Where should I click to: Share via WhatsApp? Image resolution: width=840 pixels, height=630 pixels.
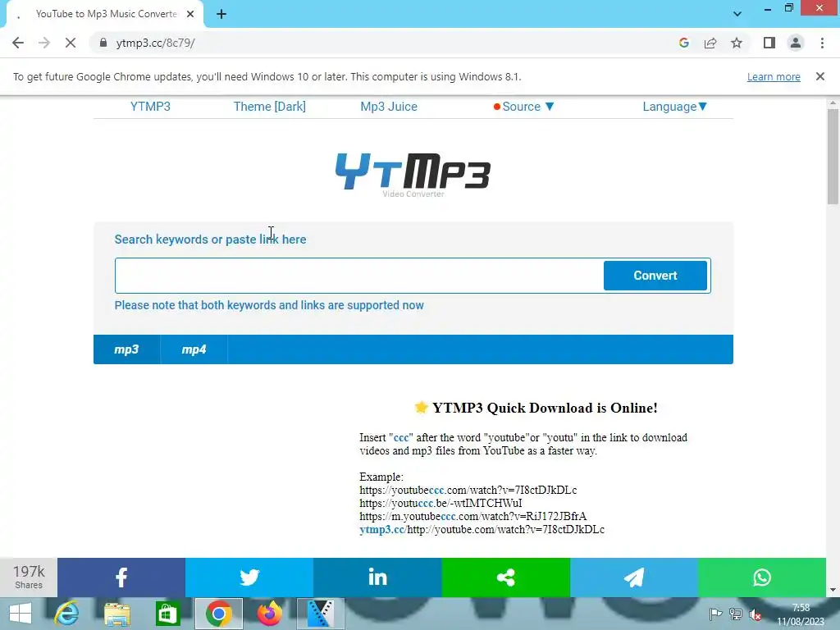tap(762, 577)
